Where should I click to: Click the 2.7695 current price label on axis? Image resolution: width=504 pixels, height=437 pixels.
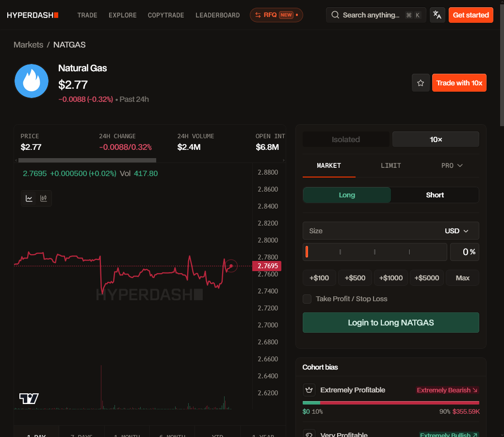click(267, 266)
